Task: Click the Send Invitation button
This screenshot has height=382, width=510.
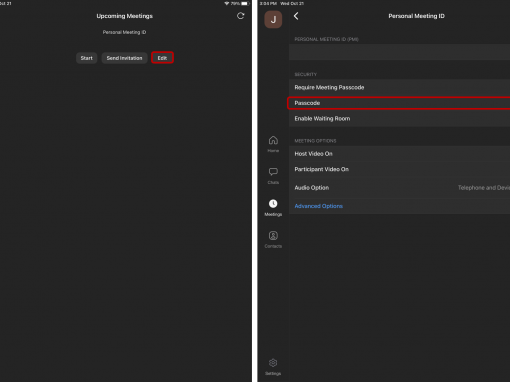Action: click(x=124, y=58)
